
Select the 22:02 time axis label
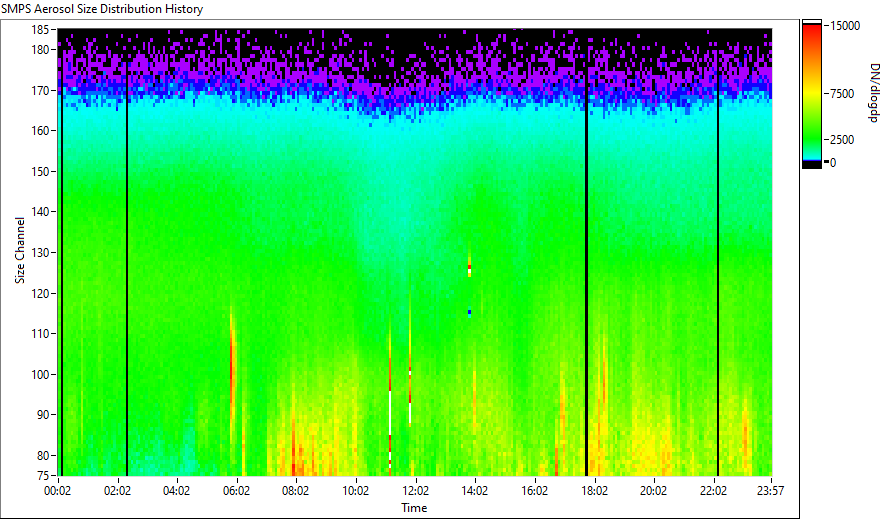click(713, 491)
